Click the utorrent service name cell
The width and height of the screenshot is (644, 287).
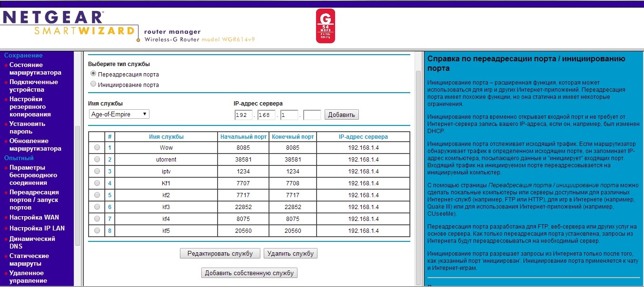pos(166,160)
